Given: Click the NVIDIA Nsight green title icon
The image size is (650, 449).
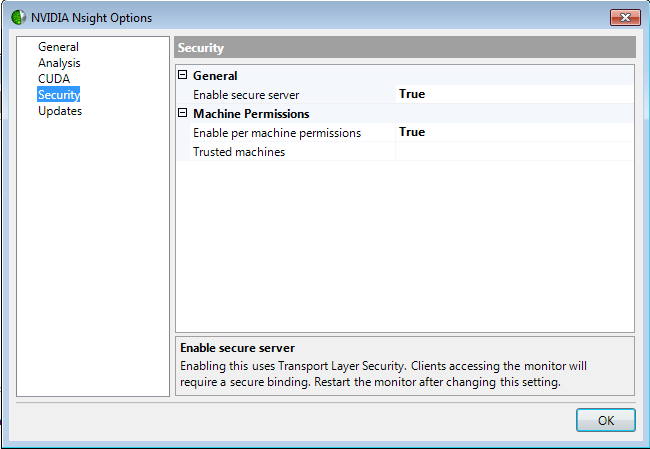Looking at the screenshot, I should (18, 17).
